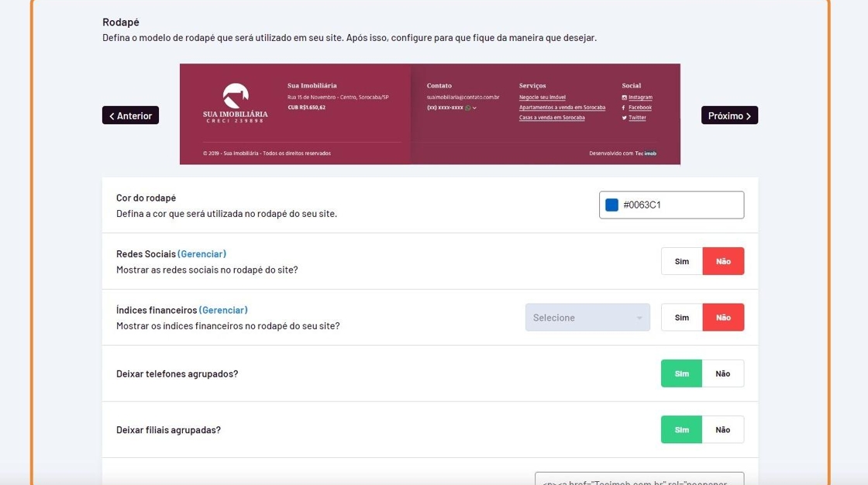
Task: Go to previous footer model with Anterior
Action: tap(130, 115)
